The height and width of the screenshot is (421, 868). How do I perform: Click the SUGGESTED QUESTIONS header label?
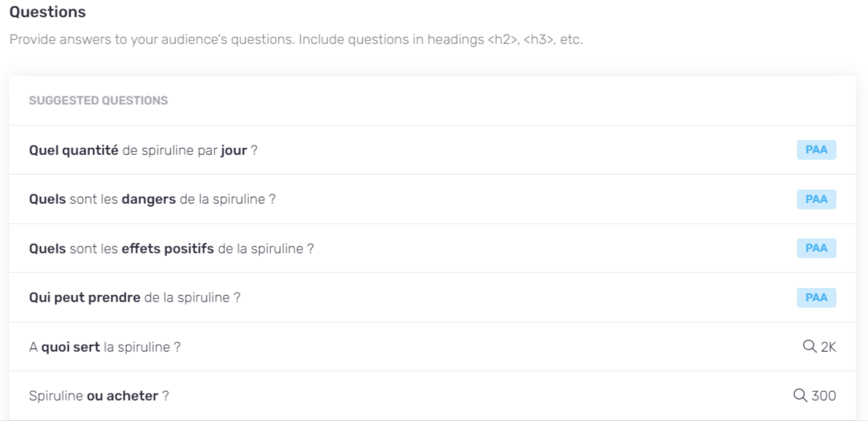98,101
